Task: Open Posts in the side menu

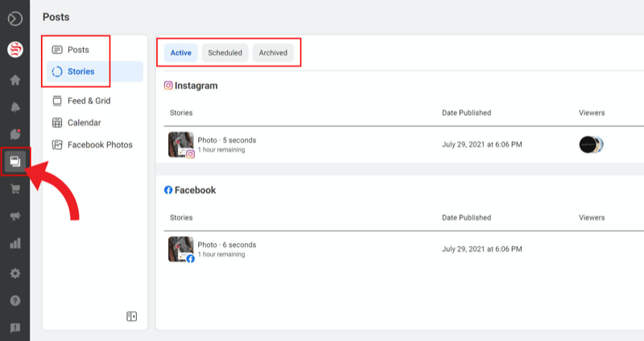Action: click(78, 50)
